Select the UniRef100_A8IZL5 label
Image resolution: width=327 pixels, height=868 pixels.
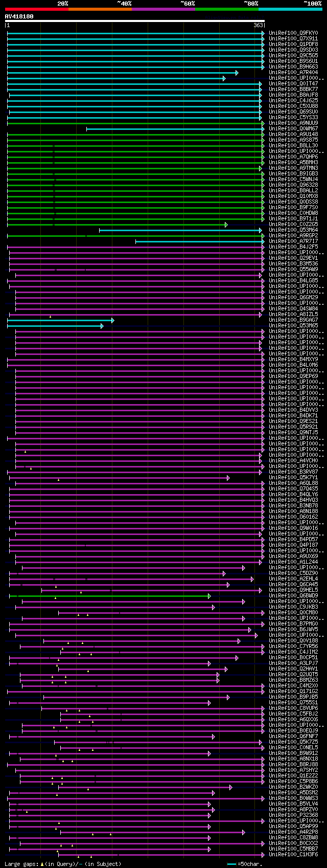point(293,314)
